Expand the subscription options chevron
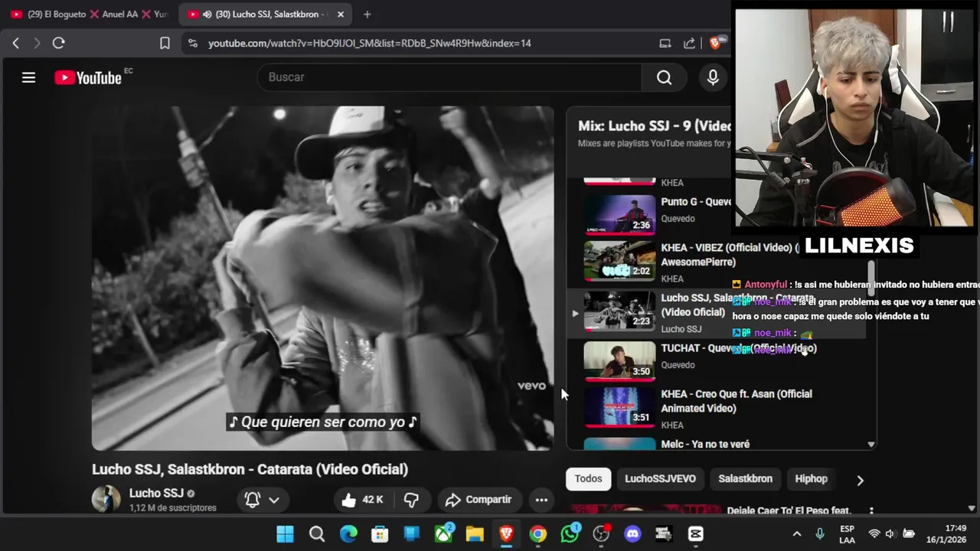The width and height of the screenshot is (980, 551). 274,500
